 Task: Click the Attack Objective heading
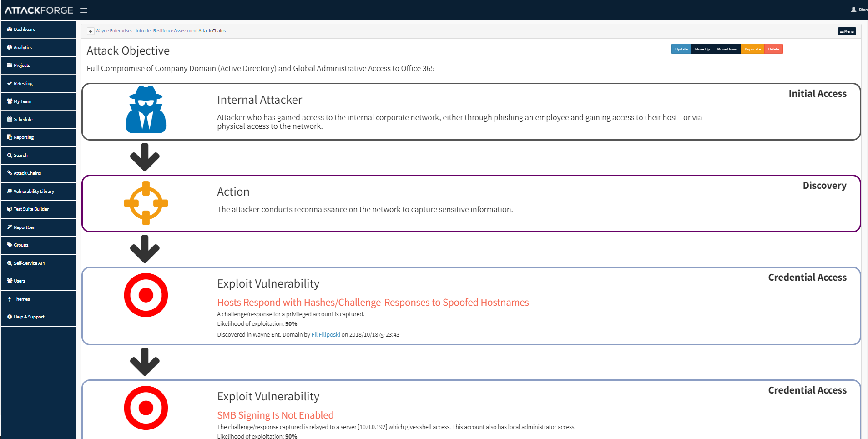coord(128,50)
